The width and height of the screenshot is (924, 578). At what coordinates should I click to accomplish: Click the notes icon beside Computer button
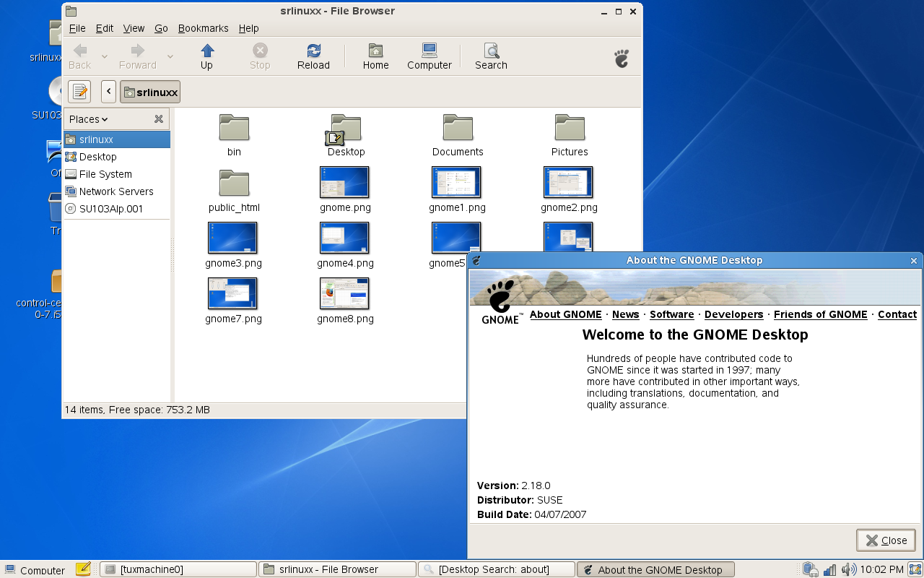coord(83,569)
